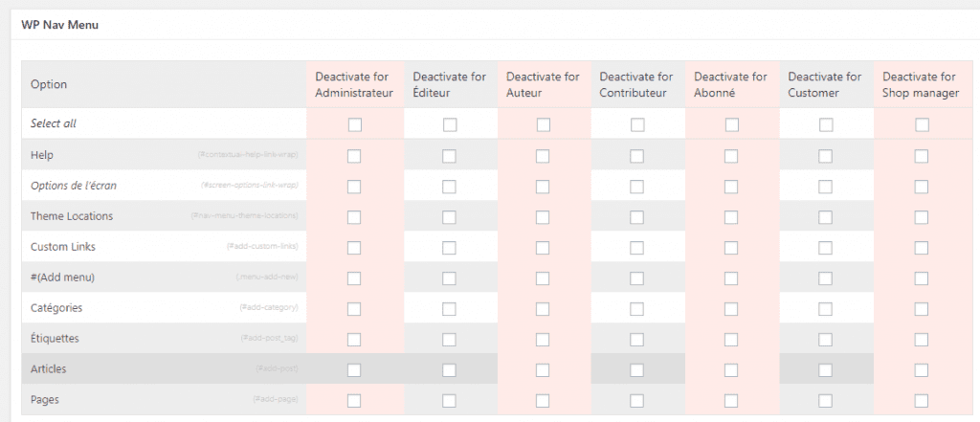Deactivate Theme Locations for Abonné
The image size is (980, 422).
(x=732, y=217)
